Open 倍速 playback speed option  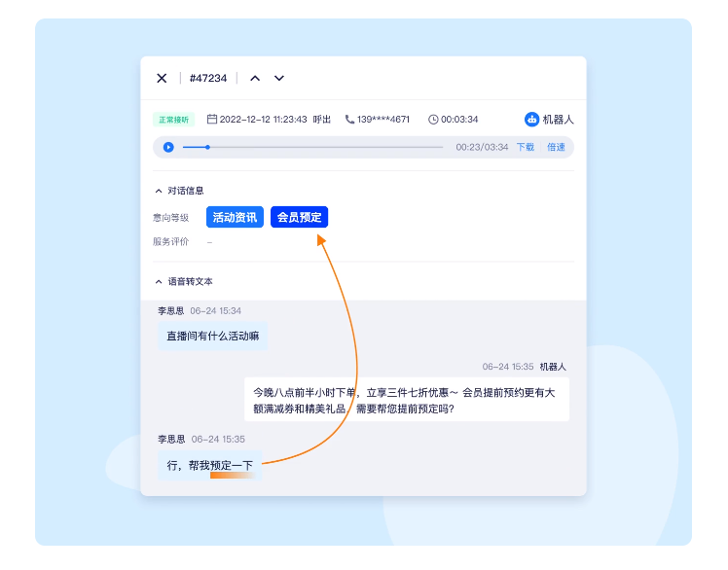[x=556, y=147]
